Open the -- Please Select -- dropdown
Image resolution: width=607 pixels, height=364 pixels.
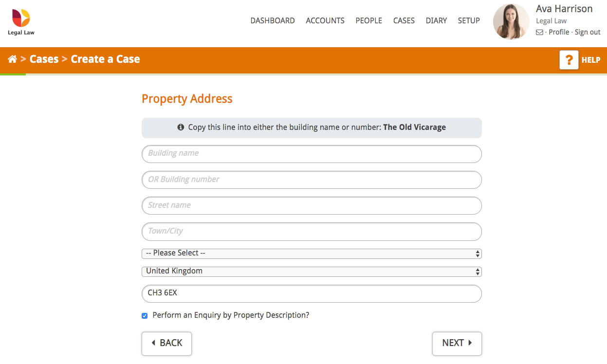pos(312,253)
